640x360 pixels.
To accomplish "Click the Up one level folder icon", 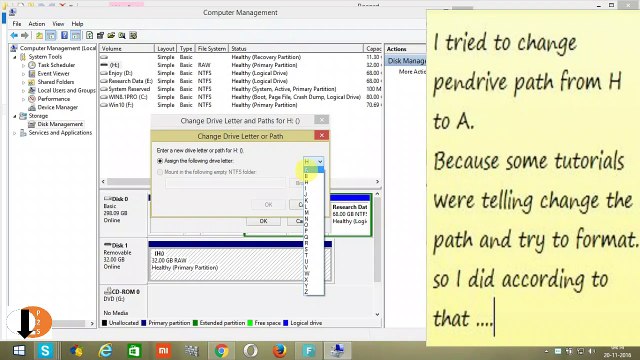I will (x=39, y=36).
